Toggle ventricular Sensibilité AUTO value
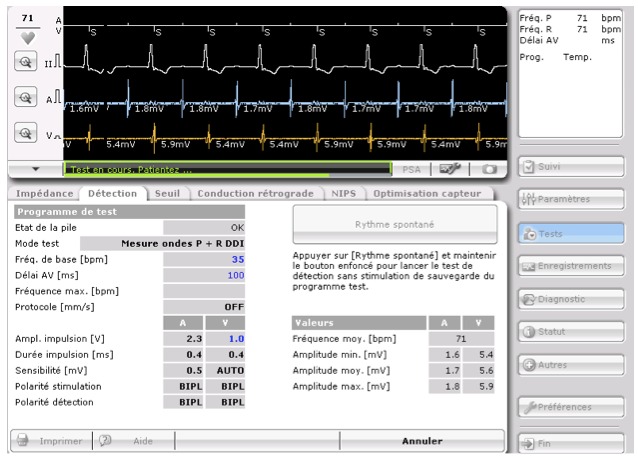 point(225,370)
